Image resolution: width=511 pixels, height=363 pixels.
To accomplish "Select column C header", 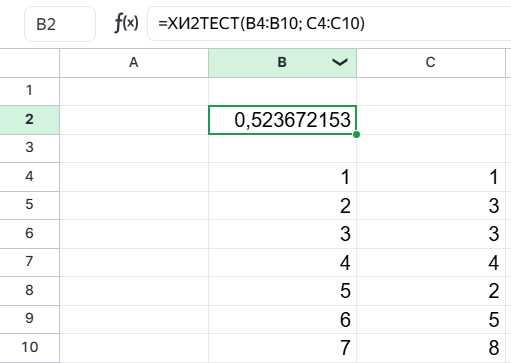I will 431,63.
